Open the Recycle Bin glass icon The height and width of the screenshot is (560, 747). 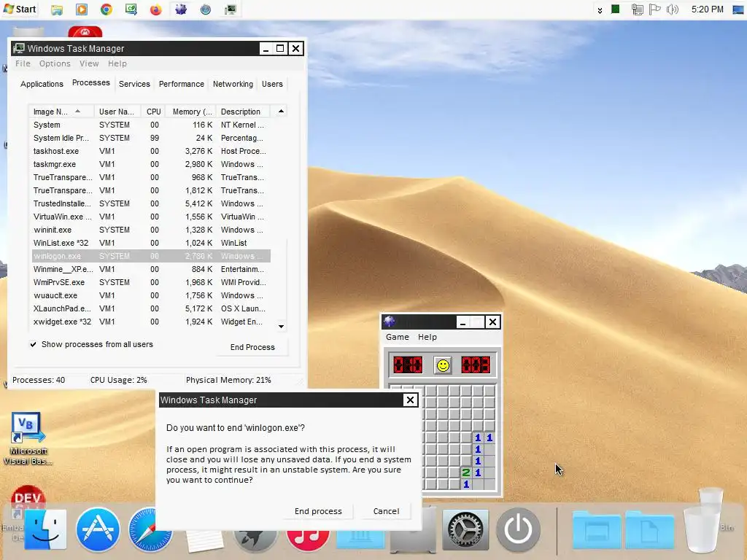(705, 520)
